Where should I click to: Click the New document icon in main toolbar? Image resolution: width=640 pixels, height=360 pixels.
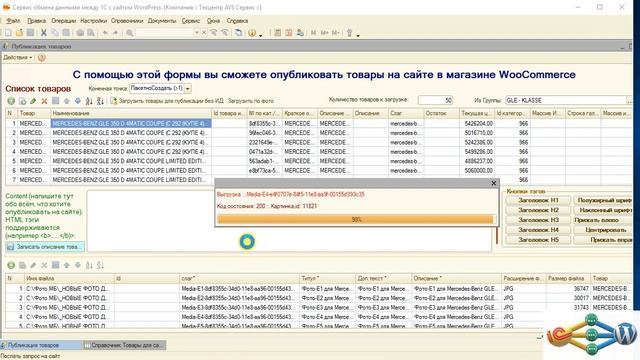pos(8,33)
